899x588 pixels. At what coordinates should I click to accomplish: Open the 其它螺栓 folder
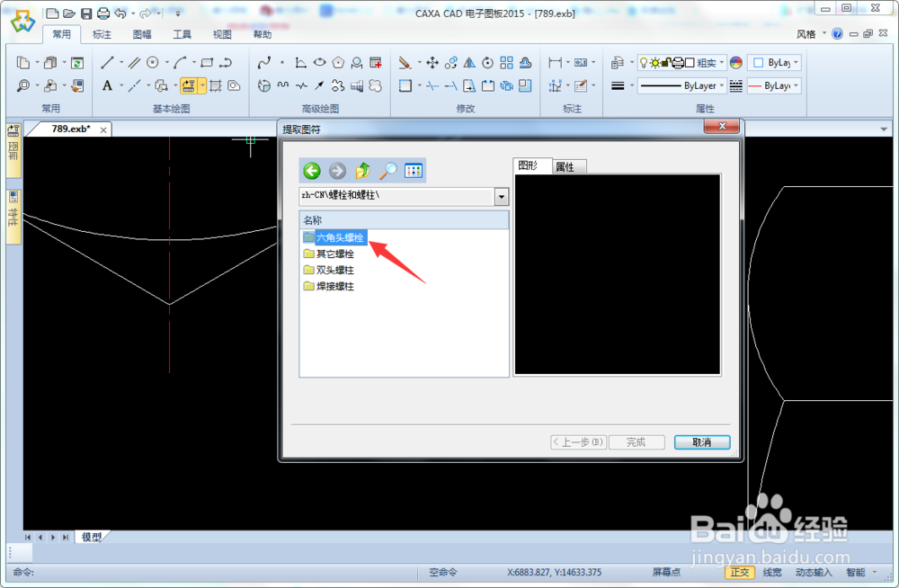click(329, 254)
